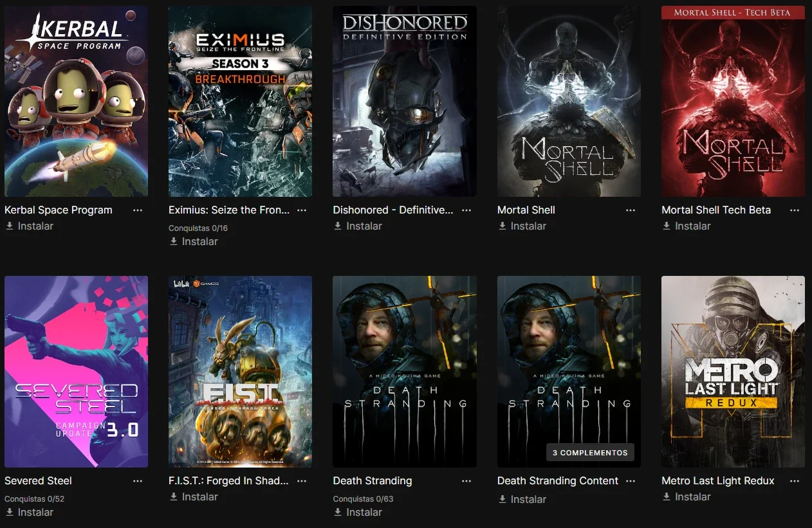Screen dimensions: 812x528
Task: Open the Metro Last Light Redux cover
Action: [733, 372]
